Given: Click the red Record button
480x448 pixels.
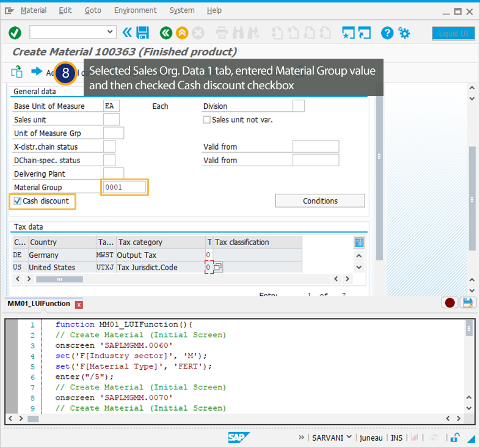Looking at the screenshot, I should tap(449, 303).
